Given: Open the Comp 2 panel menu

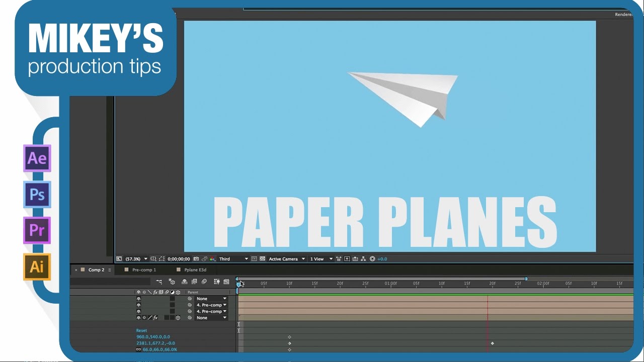Looking at the screenshot, I should click(x=110, y=270).
